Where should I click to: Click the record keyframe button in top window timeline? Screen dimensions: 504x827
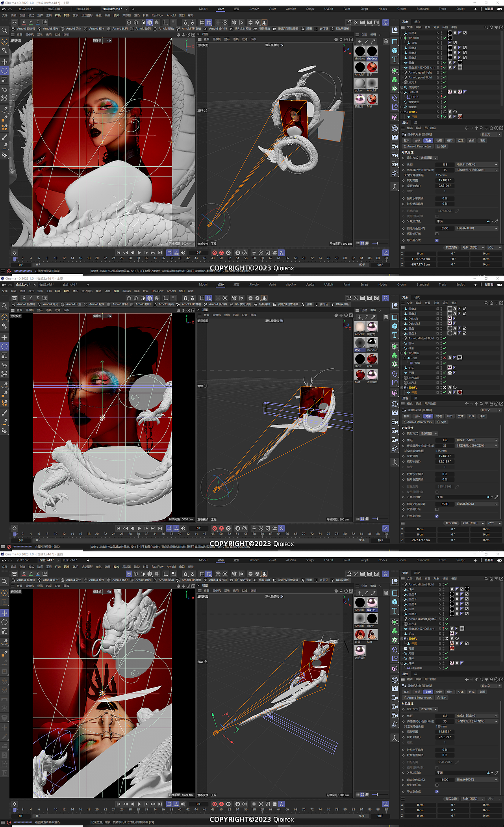tap(215, 253)
